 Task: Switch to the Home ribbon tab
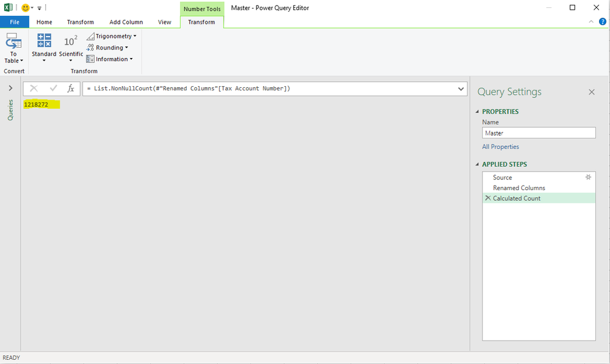click(x=45, y=22)
